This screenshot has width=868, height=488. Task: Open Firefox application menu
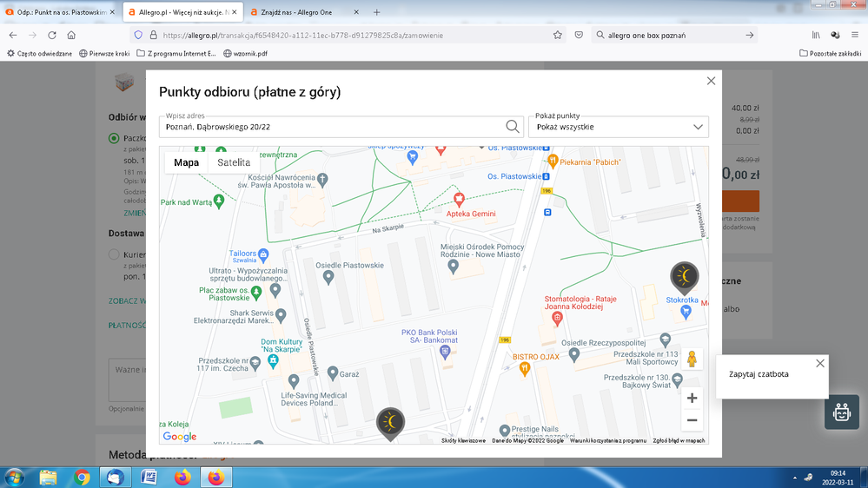click(855, 35)
